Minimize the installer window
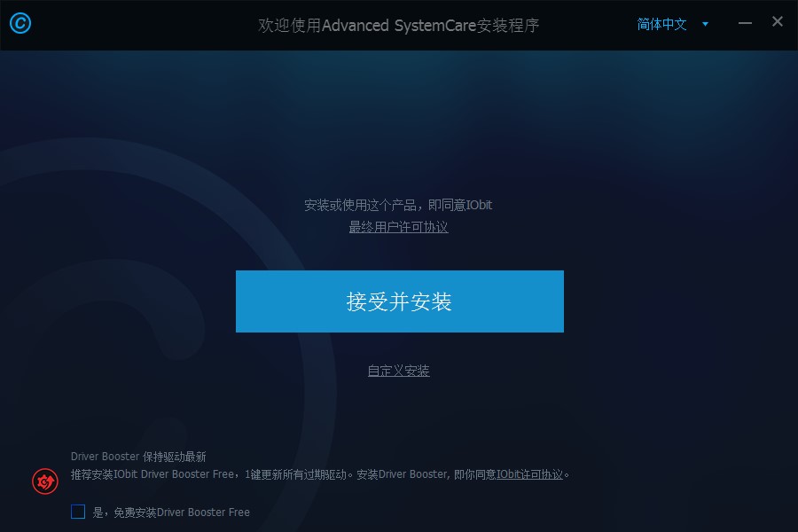This screenshot has height=532, width=798. tap(745, 23)
